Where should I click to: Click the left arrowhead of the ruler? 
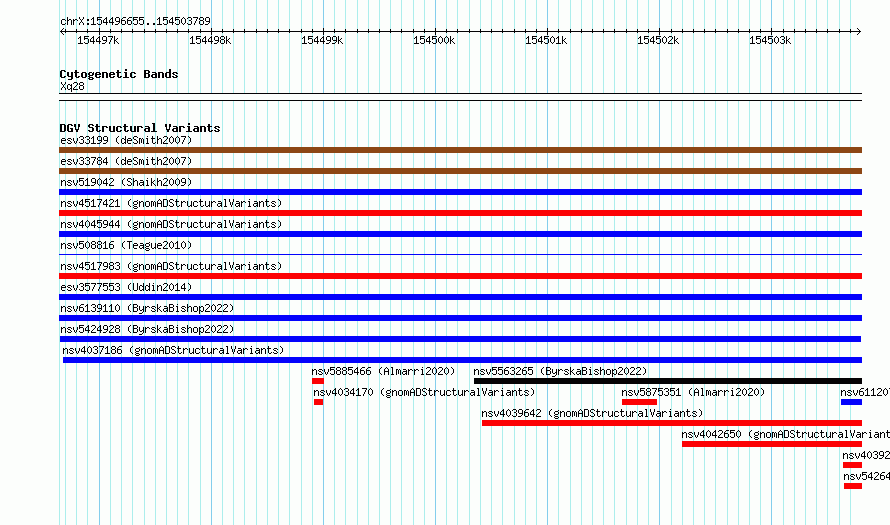[62, 32]
